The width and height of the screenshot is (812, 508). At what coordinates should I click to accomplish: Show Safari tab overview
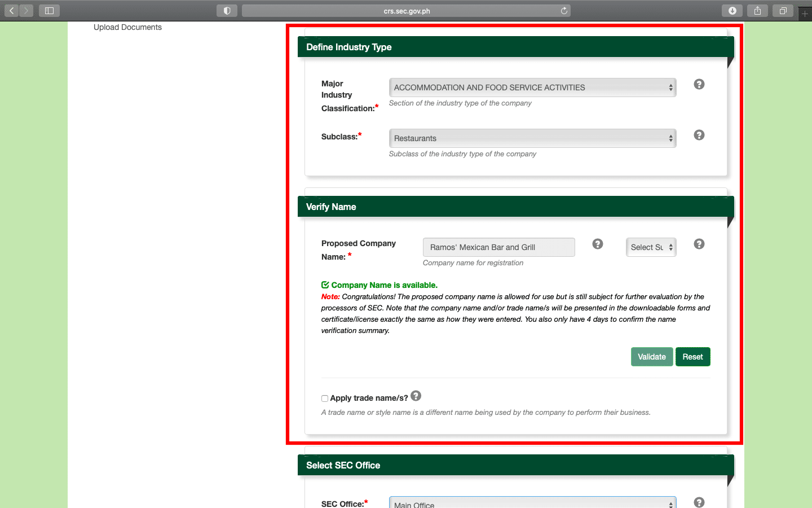pos(783,11)
